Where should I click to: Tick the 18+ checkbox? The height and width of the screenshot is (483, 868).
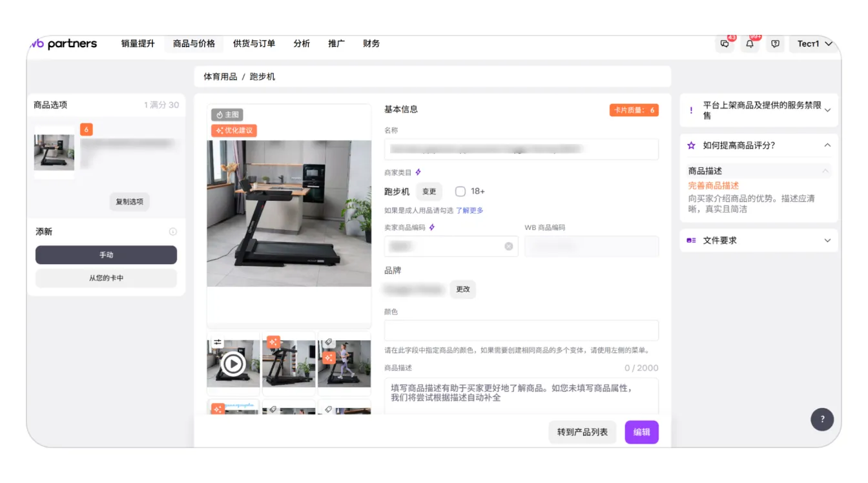click(x=460, y=191)
